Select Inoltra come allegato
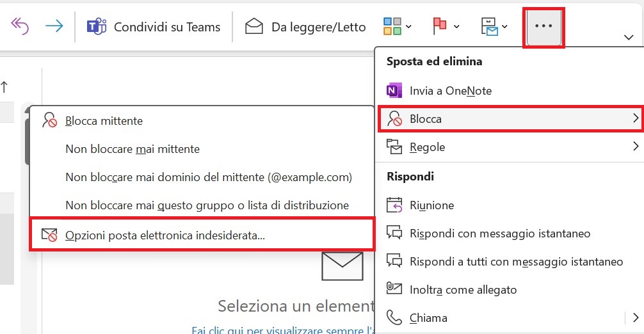This screenshot has width=644, height=334. pos(463,290)
